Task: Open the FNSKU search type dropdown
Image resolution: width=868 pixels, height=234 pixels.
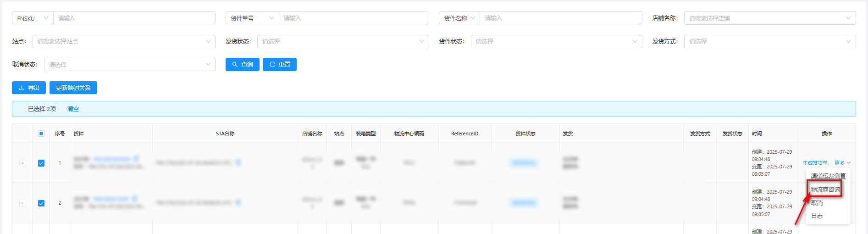Action: pos(32,18)
